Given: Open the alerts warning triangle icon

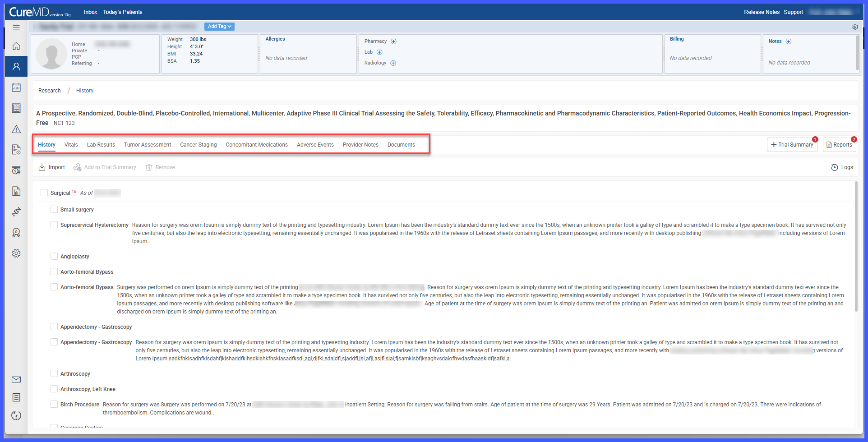Looking at the screenshot, I should [16, 129].
